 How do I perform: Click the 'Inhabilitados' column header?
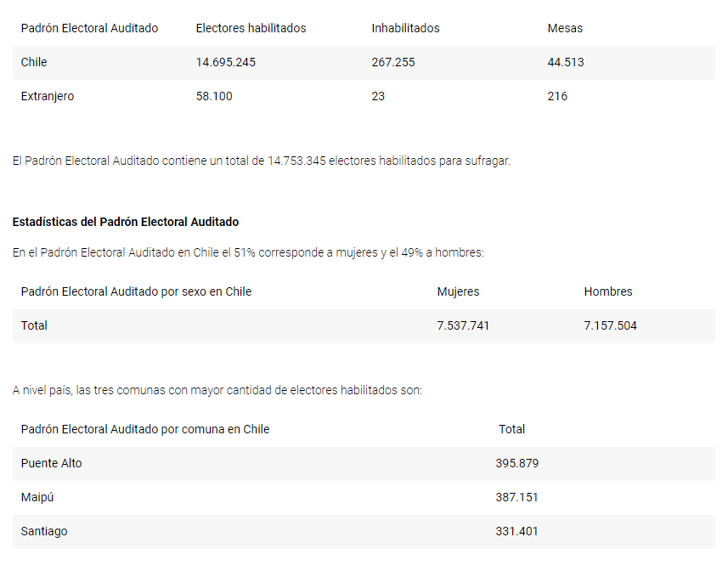[405, 28]
